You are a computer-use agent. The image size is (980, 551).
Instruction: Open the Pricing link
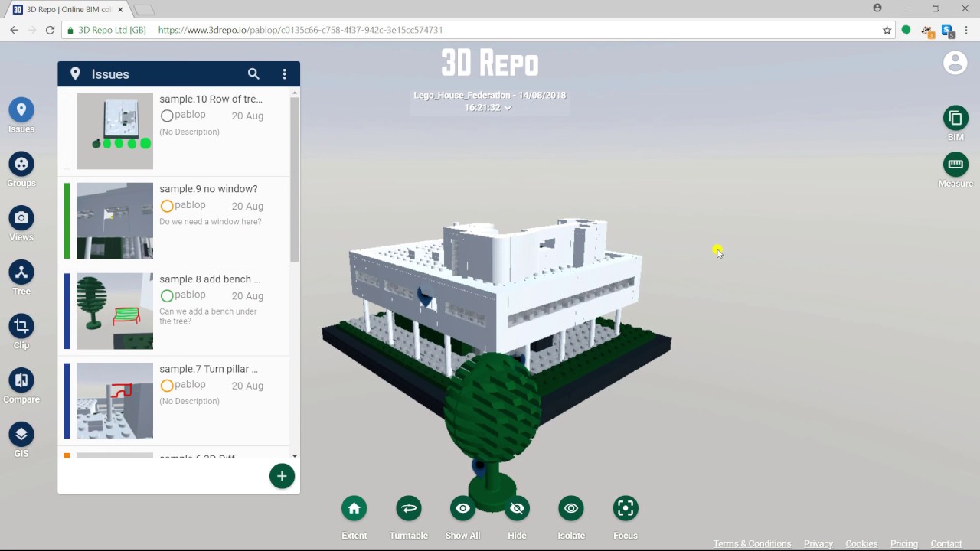click(x=904, y=544)
